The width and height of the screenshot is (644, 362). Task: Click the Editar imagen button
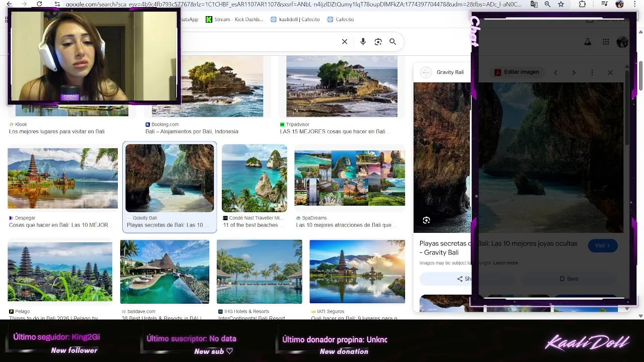tap(517, 72)
